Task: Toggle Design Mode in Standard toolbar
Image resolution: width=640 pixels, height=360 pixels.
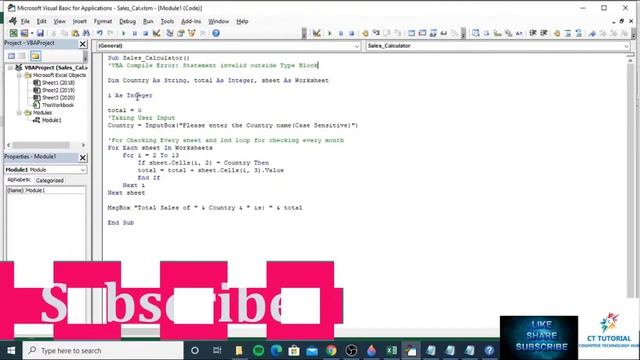Action: coord(156,33)
